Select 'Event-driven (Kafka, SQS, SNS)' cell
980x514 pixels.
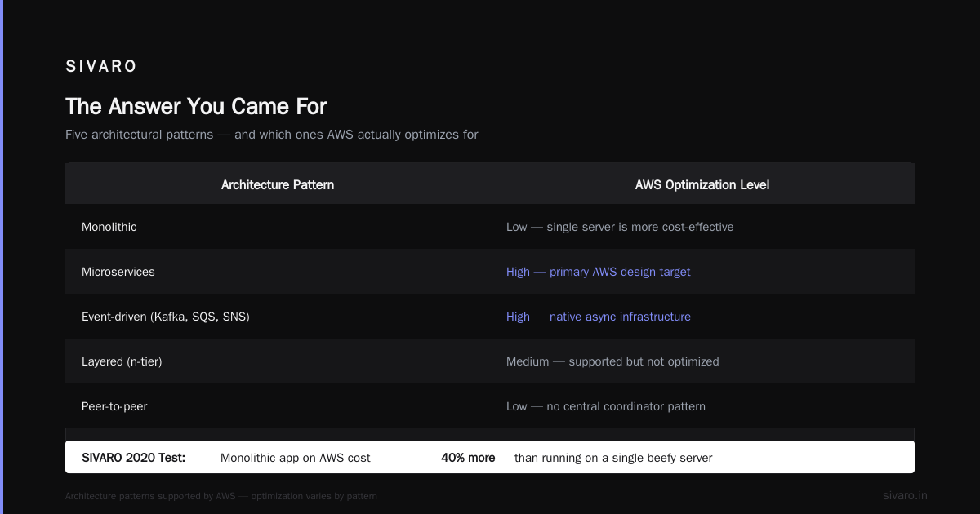coord(166,317)
